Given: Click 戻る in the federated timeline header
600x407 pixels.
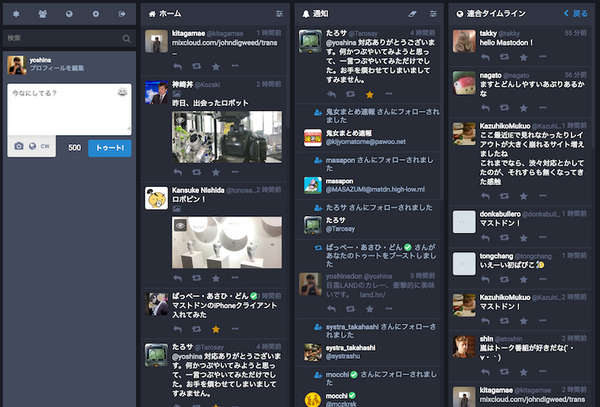Looking at the screenshot, I should [x=575, y=15].
